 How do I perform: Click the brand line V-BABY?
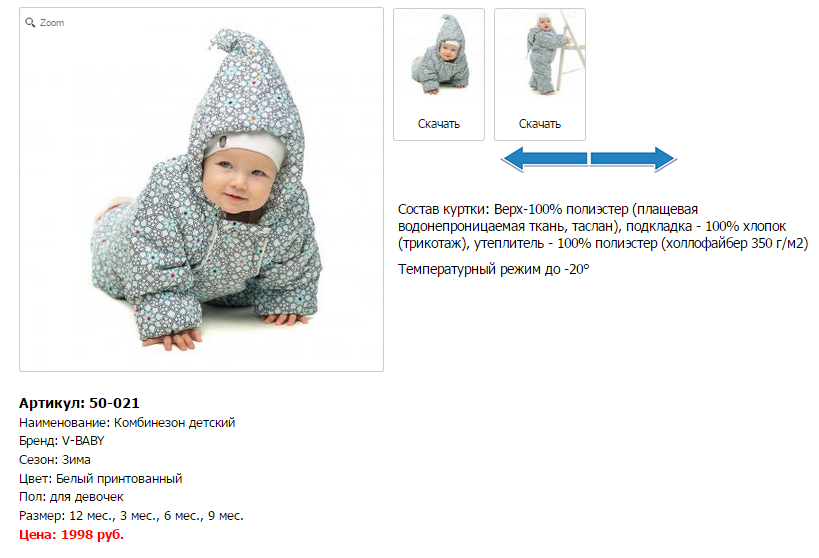coord(62,441)
